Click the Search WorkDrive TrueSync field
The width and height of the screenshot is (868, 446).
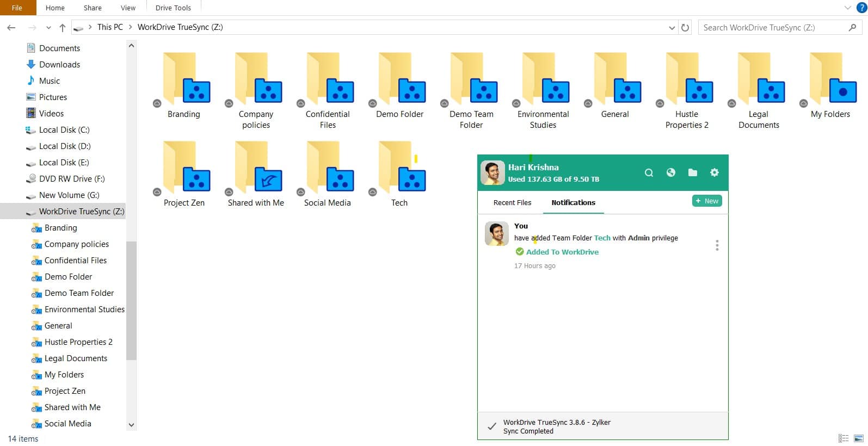pyautogui.click(x=773, y=28)
